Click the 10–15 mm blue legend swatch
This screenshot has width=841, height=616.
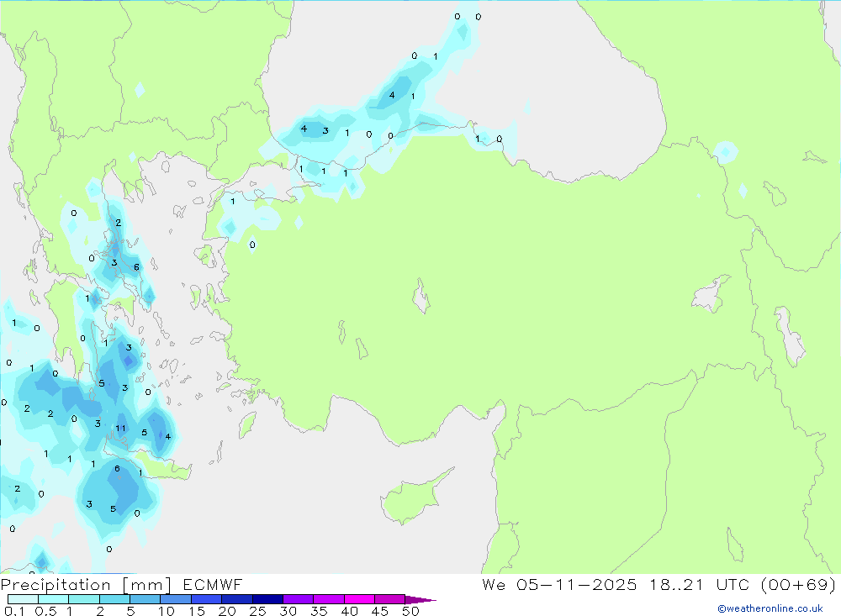pyautogui.click(x=176, y=599)
